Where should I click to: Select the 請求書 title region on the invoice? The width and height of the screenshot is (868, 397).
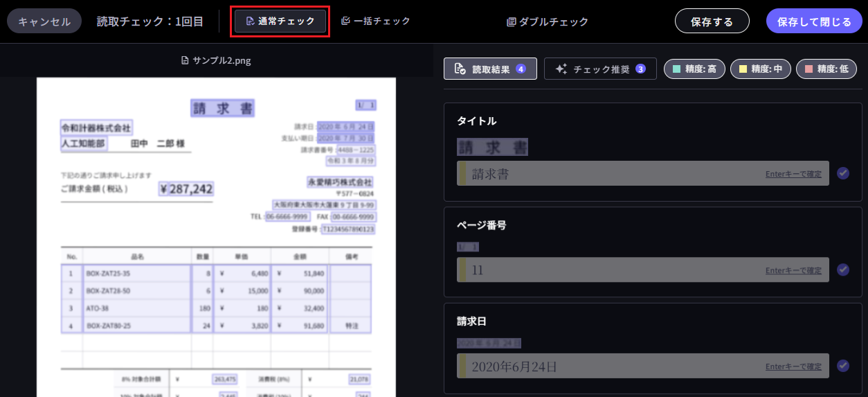pyautogui.click(x=222, y=108)
